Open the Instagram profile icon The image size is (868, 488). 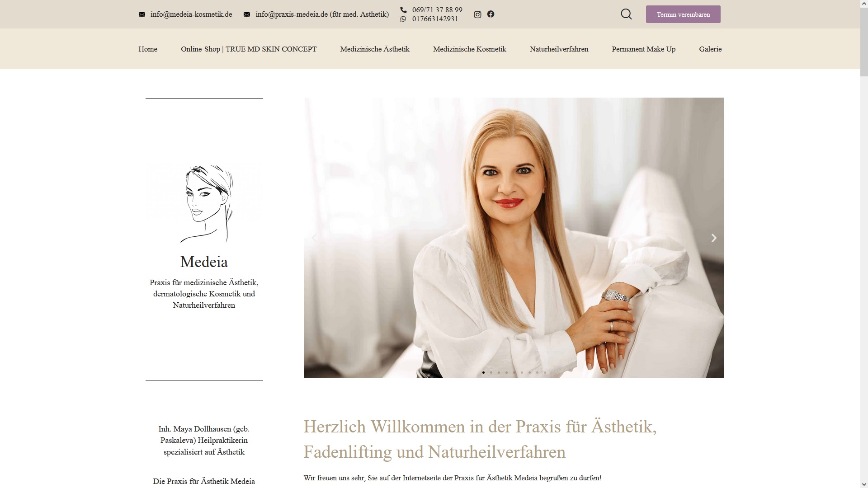477,14
